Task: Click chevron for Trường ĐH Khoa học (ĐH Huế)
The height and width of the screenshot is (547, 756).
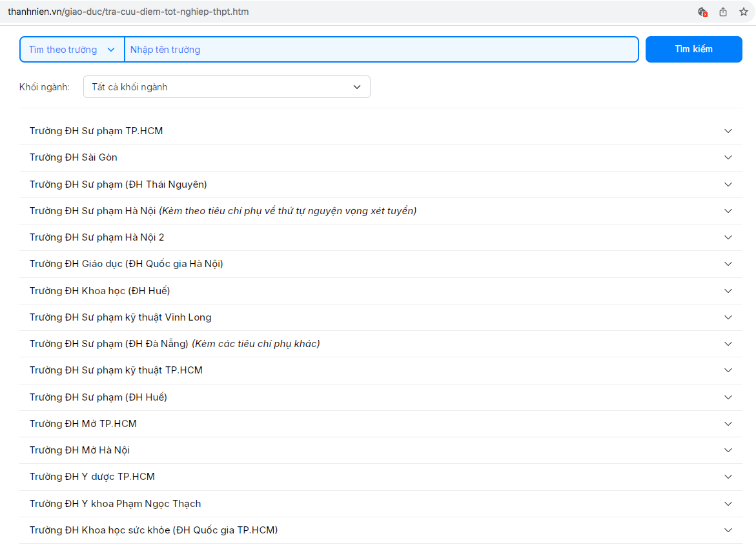Action: coord(728,291)
